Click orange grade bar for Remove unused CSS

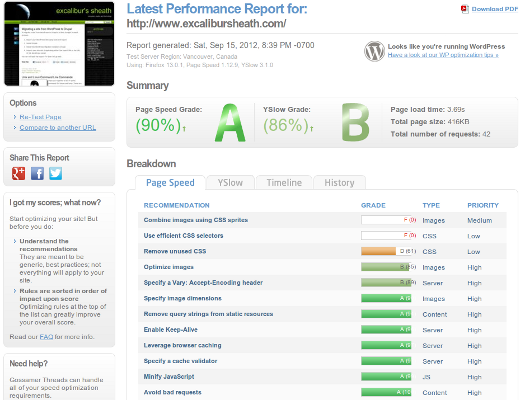pyautogui.click(x=378, y=251)
